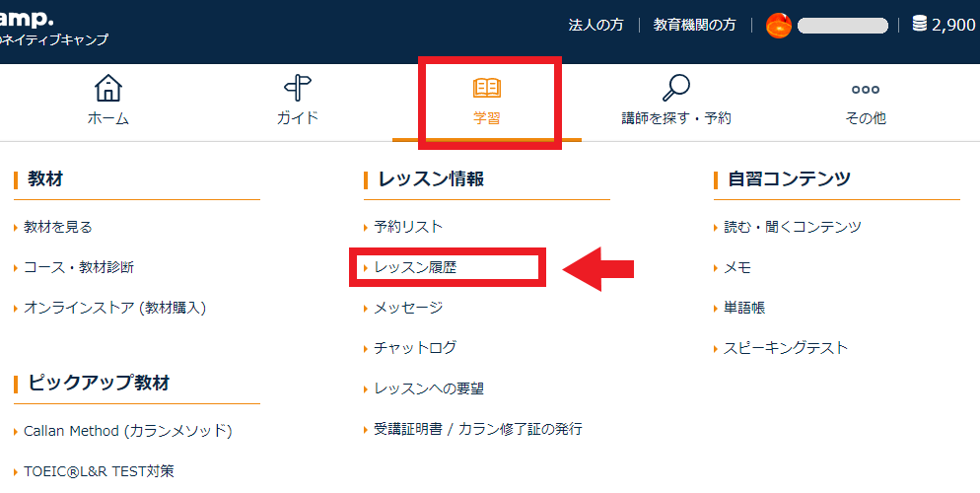Click the 自習コンテンツ section heading
The width and height of the screenshot is (980, 493).
tap(790, 179)
